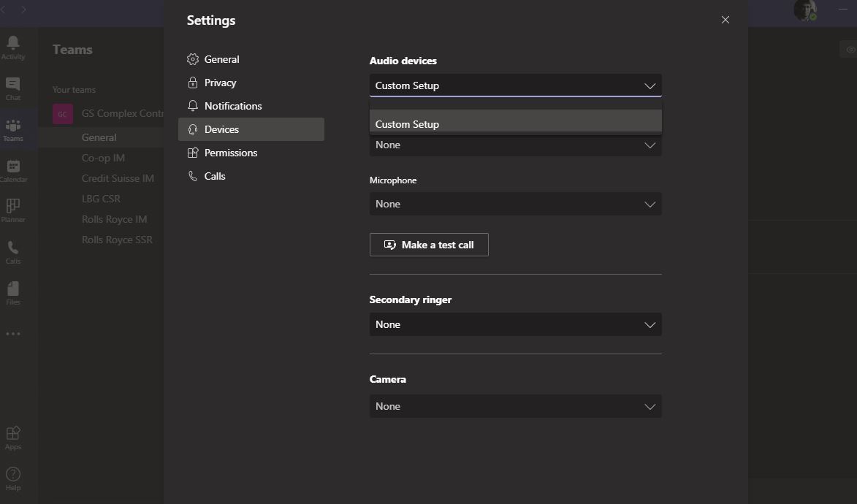Viewport: 857px width, 504px height.
Task: Go to the Privacy settings tab
Action: click(220, 83)
